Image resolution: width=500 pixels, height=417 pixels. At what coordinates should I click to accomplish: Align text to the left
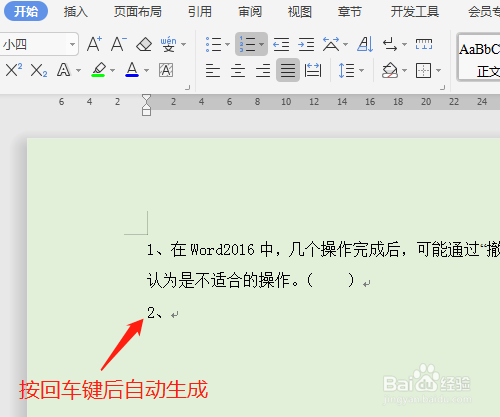(213, 70)
